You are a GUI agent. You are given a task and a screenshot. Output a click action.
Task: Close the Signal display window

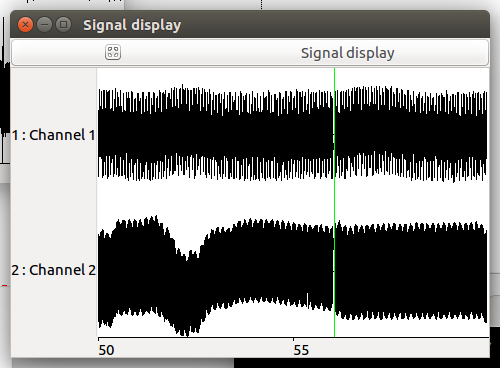25,25
